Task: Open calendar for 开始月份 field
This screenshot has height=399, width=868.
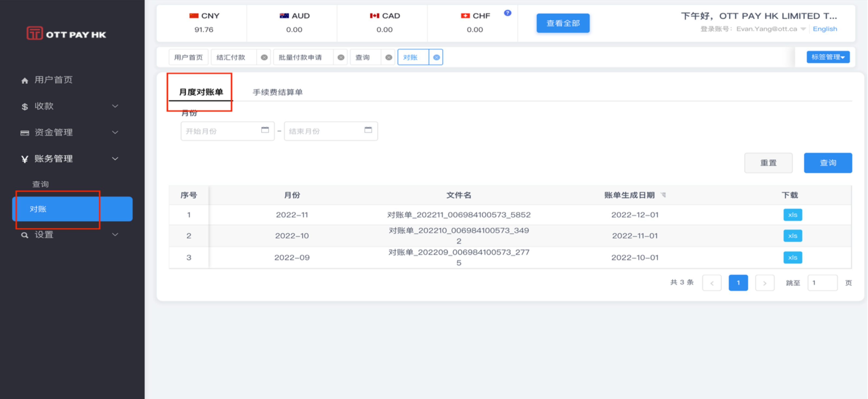Action: coord(265,130)
